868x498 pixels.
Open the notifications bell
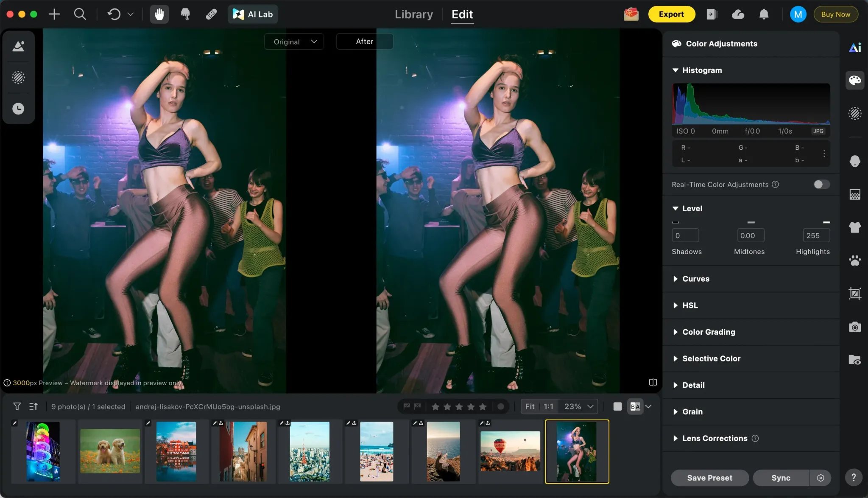[764, 14]
